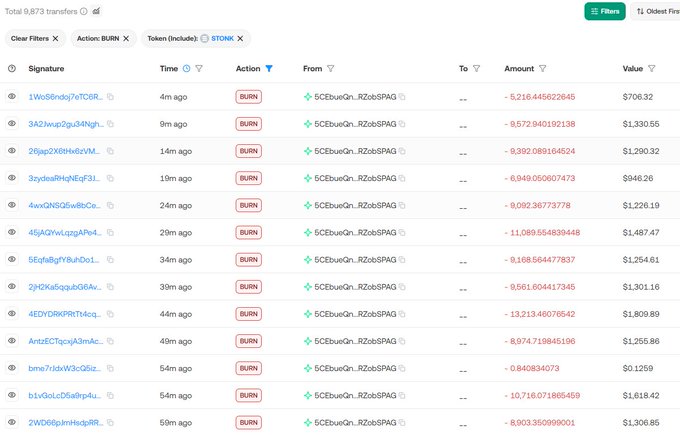Screen dimensions: 680x435
Task: Click the BURN tag in the 44m ago row
Action: [248, 314]
